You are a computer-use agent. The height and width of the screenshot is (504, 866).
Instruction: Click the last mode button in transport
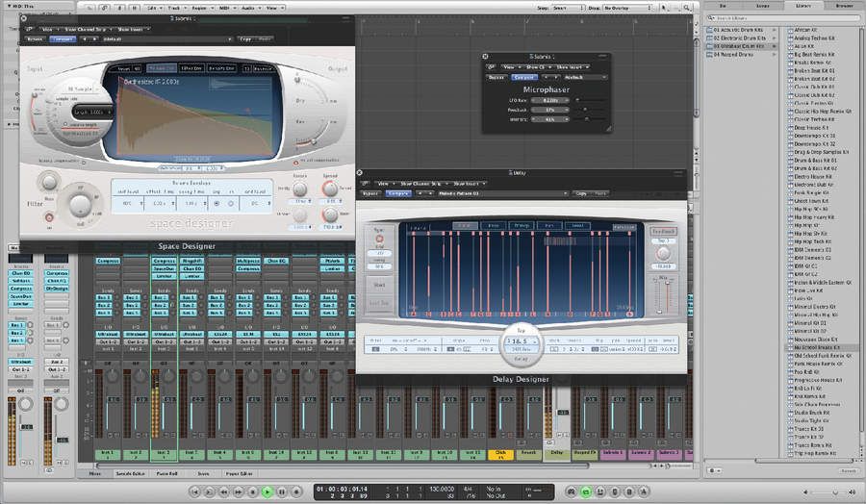tap(644, 491)
